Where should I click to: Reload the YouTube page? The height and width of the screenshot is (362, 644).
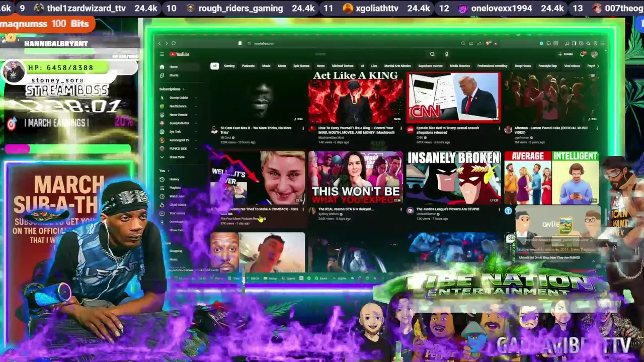pyautogui.click(x=174, y=43)
